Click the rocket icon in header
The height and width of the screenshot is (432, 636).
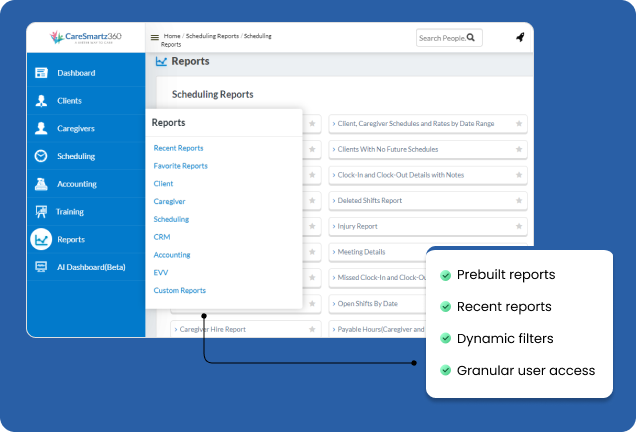(520, 38)
